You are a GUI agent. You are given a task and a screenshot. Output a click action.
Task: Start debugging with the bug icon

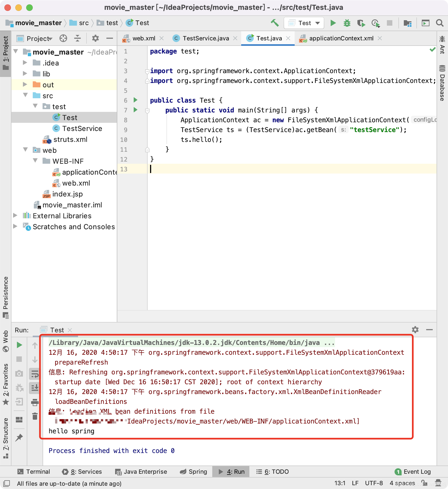pos(347,23)
